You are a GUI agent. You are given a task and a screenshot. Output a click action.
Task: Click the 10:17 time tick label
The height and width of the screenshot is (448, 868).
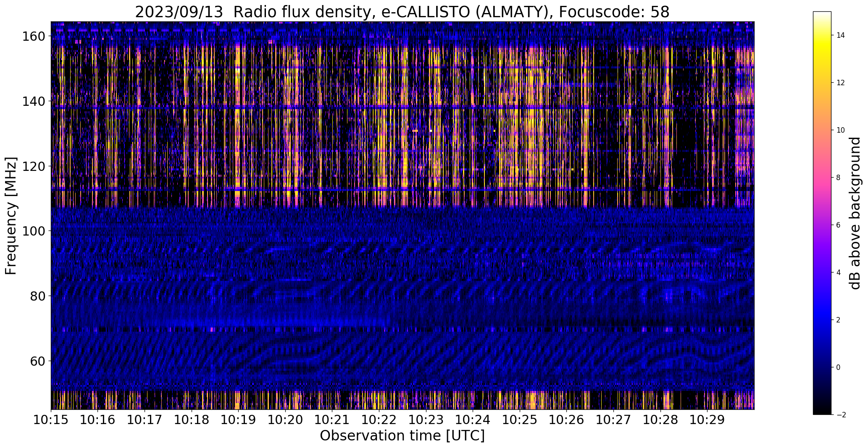(145, 420)
